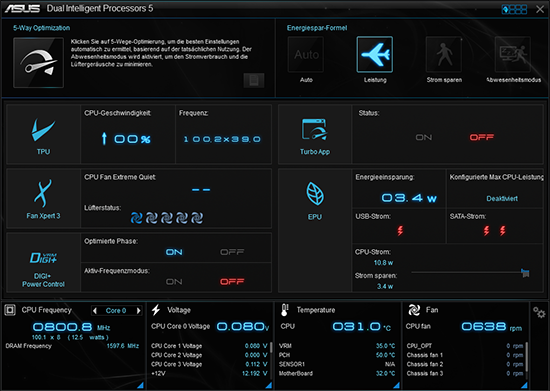The height and width of the screenshot is (391, 550).
Task: Click the VRM temperature row
Action: [337, 346]
